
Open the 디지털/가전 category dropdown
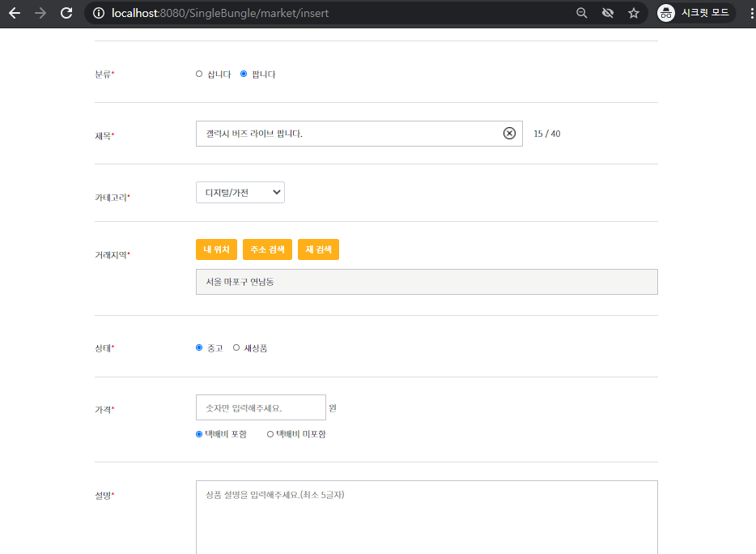240,192
